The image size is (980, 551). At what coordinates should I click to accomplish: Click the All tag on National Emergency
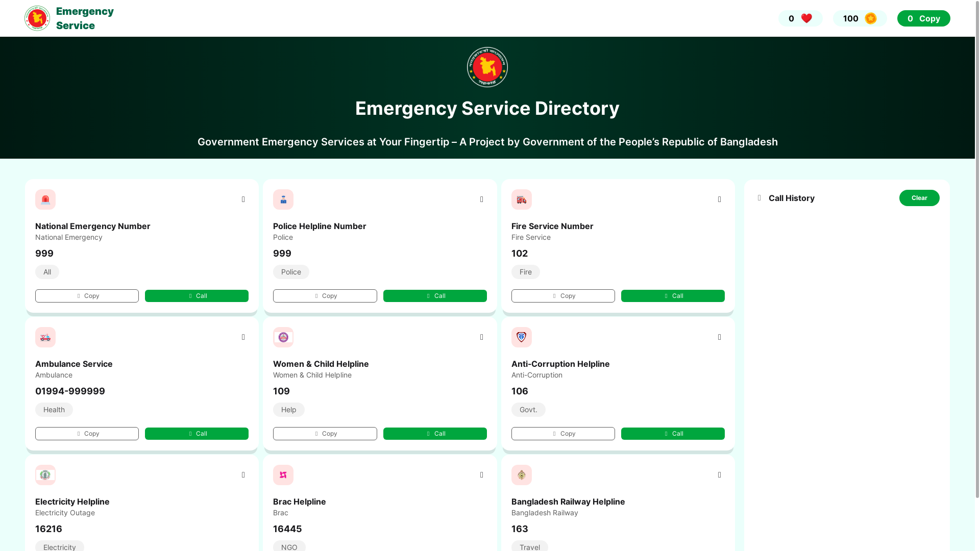(47, 272)
